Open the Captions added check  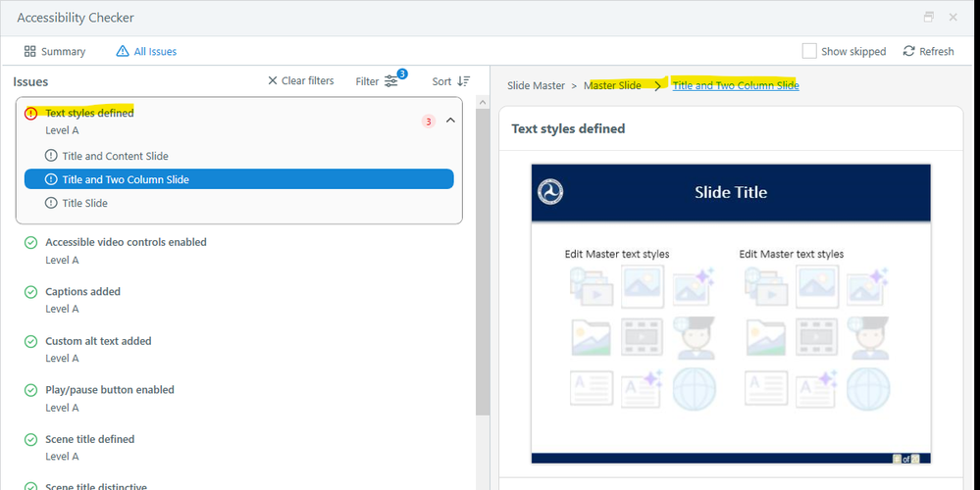[82, 291]
